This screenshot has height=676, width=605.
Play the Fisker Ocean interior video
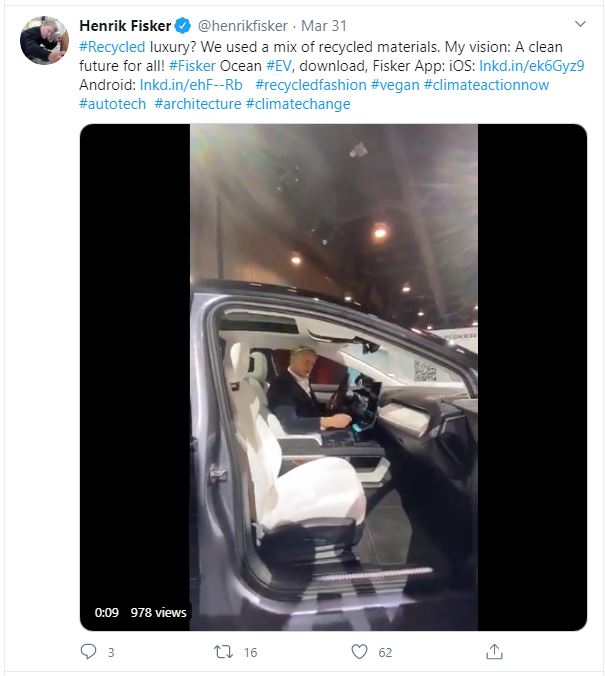pyautogui.click(x=333, y=378)
